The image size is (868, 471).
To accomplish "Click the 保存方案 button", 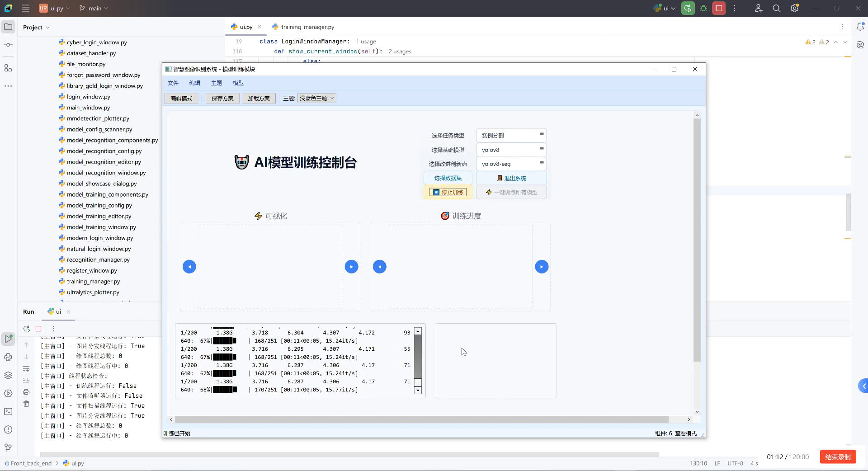I will click(222, 98).
